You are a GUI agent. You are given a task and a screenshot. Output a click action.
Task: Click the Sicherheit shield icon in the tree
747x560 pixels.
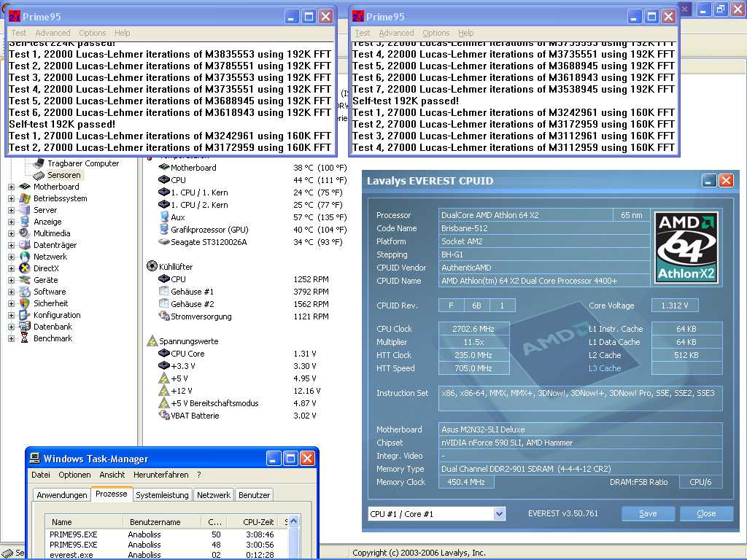24,303
